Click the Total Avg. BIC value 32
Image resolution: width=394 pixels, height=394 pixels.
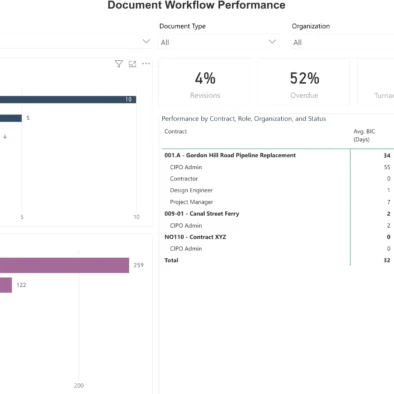click(387, 260)
